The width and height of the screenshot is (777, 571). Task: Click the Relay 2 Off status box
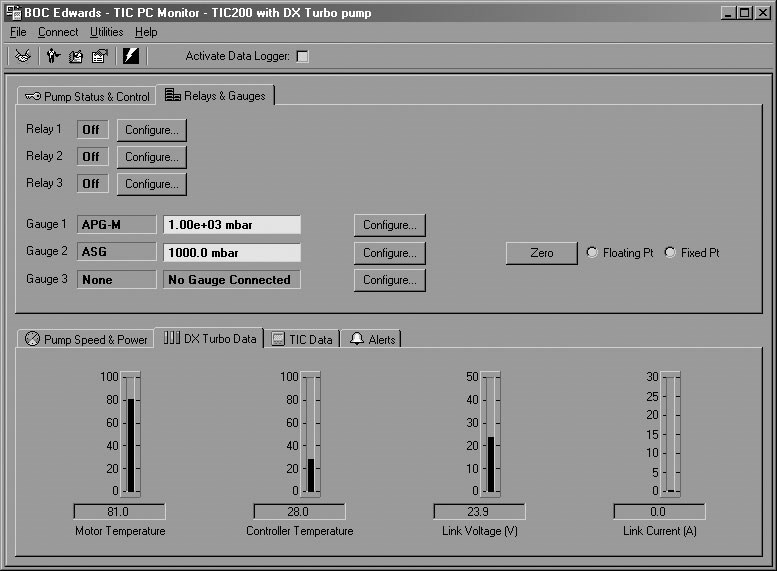(92, 157)
